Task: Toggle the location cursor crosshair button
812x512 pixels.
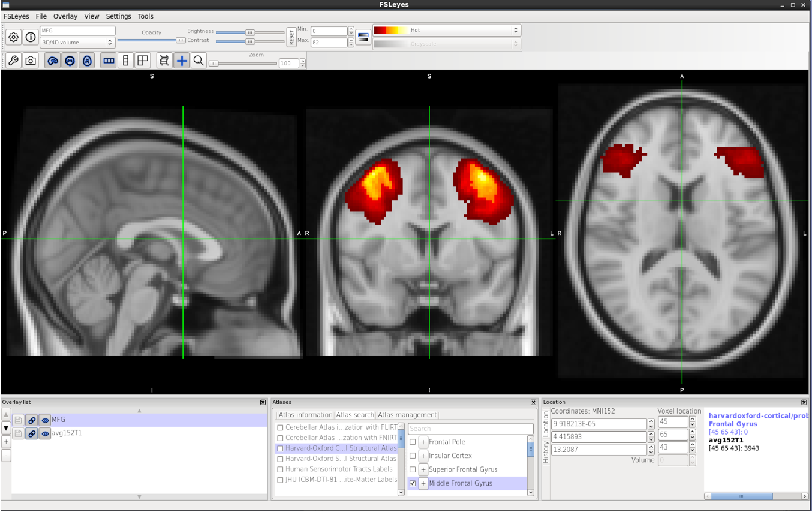Action: [181, 61]
